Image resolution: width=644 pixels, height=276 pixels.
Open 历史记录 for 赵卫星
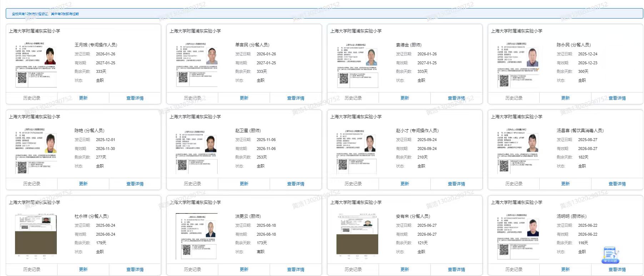pos(193,184)
